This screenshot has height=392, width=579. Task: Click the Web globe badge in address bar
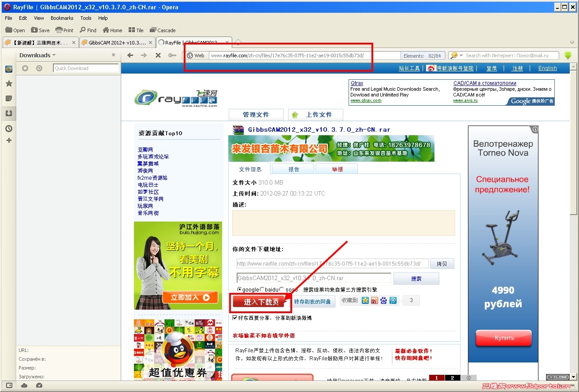196,55
